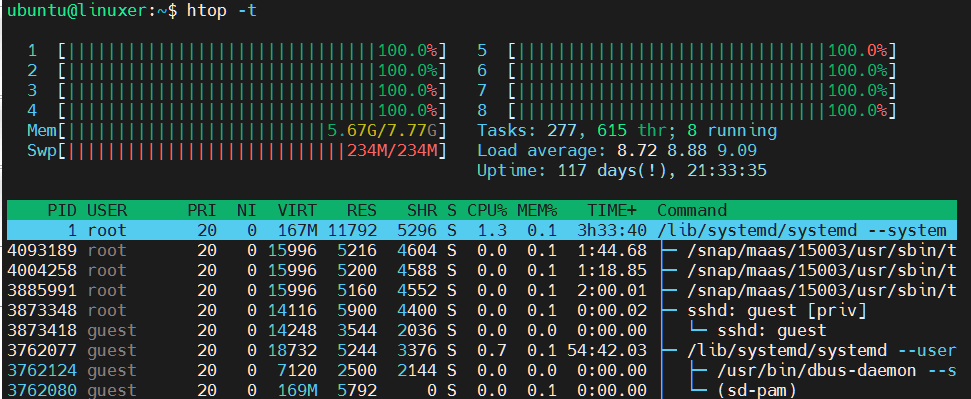
Task: Click the CPU 1 usage meter
Action: (x=237, y=51)
